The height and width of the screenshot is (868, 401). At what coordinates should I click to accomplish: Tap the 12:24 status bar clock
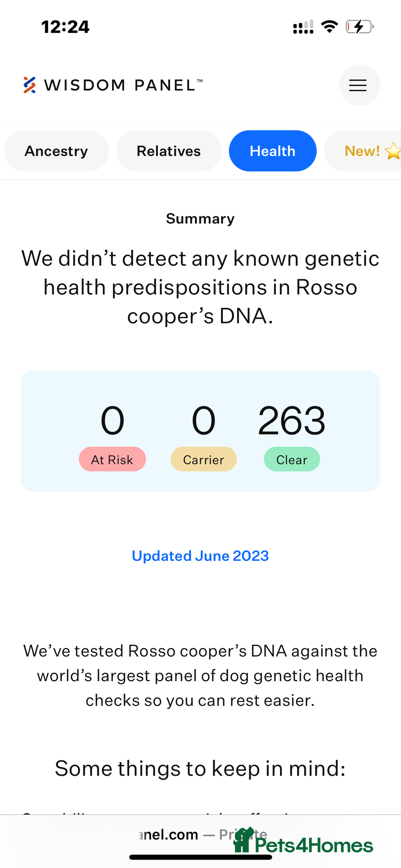tap(65, 27)
